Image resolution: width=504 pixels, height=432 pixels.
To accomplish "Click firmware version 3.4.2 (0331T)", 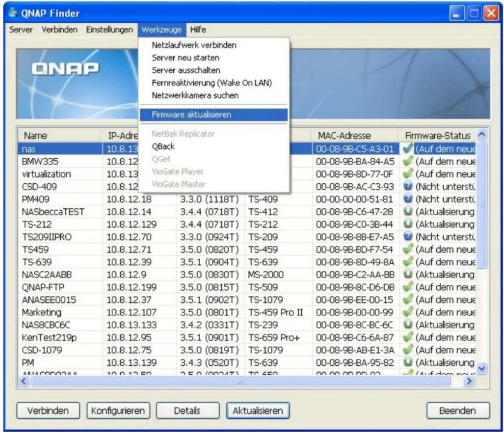I will 209,324.
